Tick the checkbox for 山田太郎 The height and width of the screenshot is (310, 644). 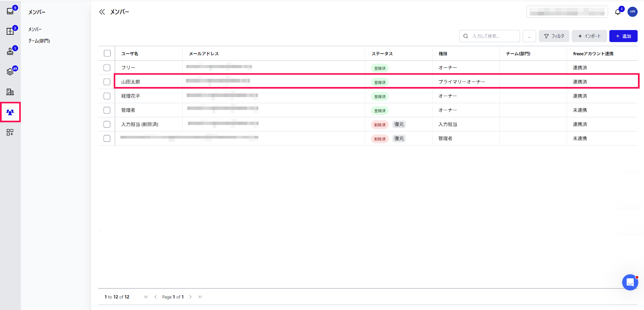107,82
